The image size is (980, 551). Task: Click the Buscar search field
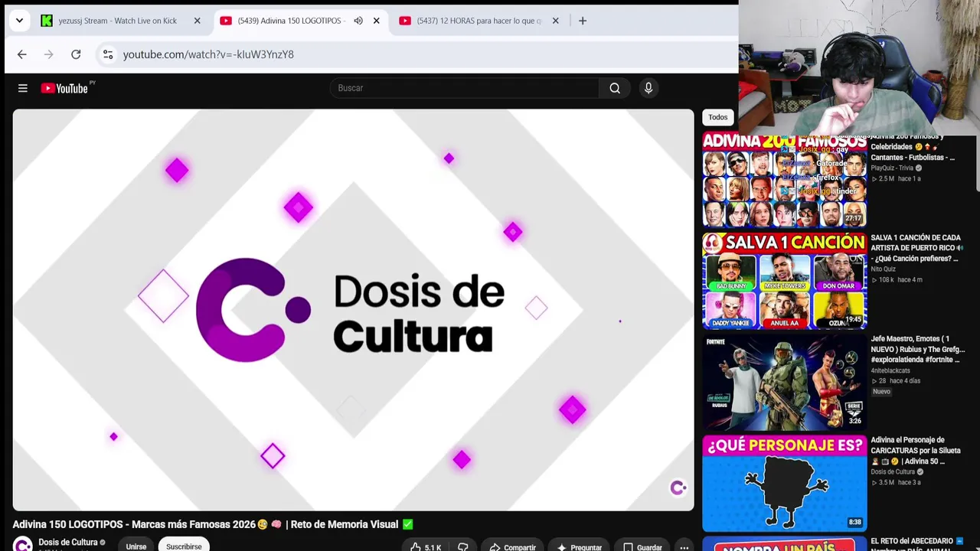[464, 88]
